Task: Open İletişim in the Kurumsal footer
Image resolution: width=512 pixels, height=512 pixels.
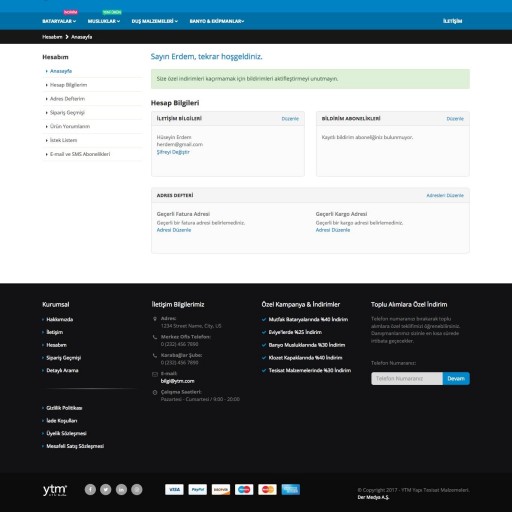Action: (55, 332)
